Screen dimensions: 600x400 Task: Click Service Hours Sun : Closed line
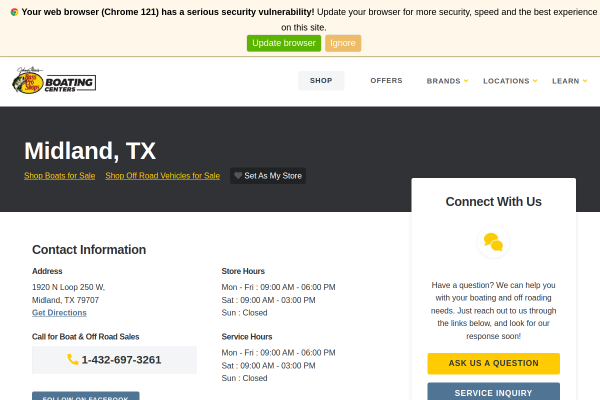[x=244, y=378]
